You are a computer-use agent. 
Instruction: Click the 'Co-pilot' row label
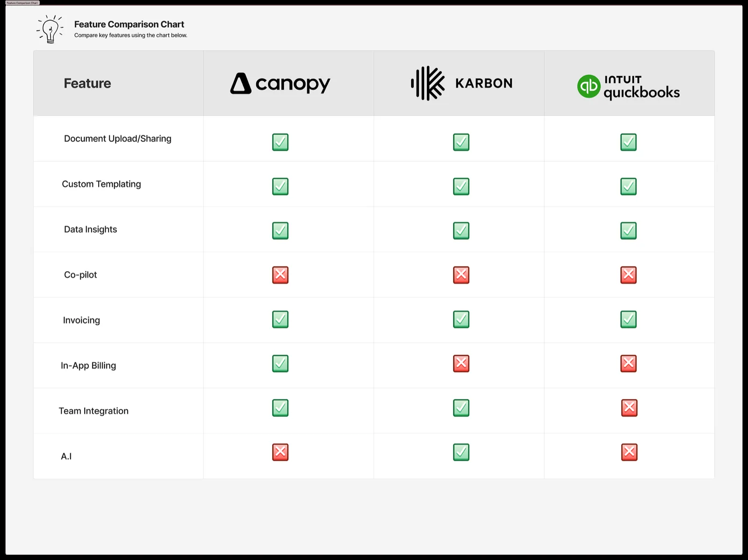point(80,275)
